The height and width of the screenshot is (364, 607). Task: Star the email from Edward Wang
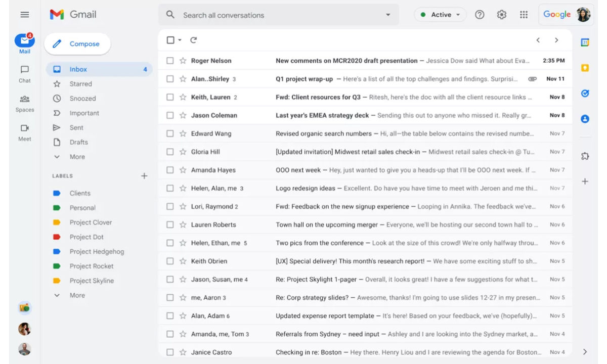coord(182,133)
